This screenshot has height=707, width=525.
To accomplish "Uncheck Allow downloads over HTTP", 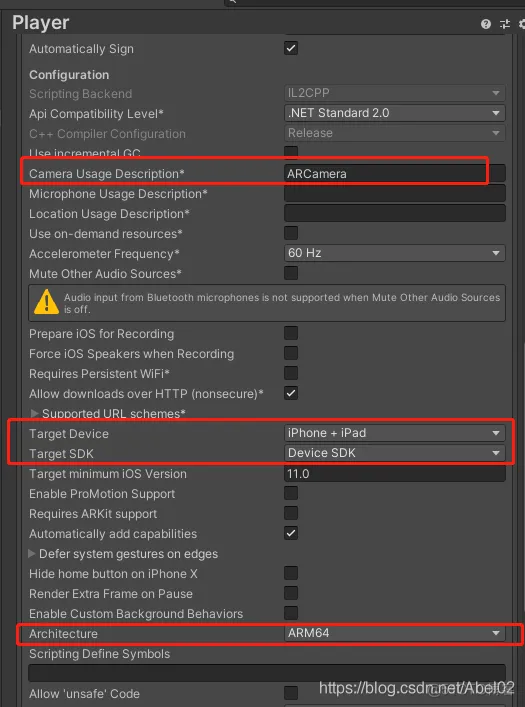I will [291, 393].
